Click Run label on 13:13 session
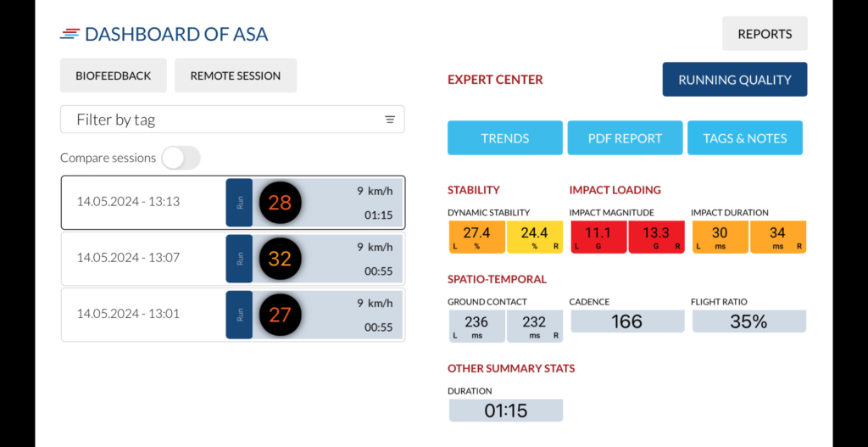 click(239, 203)
